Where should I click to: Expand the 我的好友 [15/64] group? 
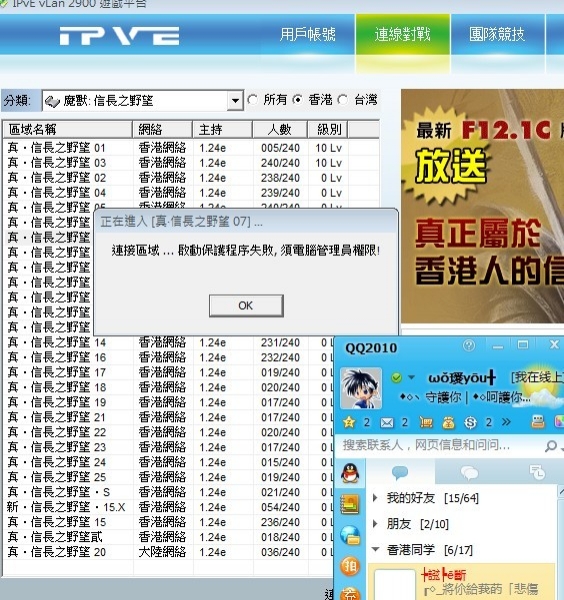click(x=375, y=498)
